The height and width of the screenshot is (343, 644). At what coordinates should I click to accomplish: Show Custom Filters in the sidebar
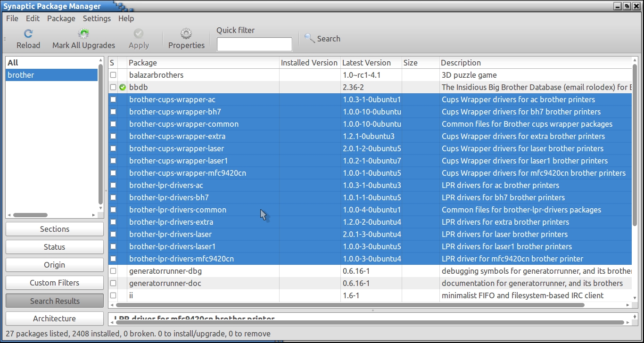[55, 283]
